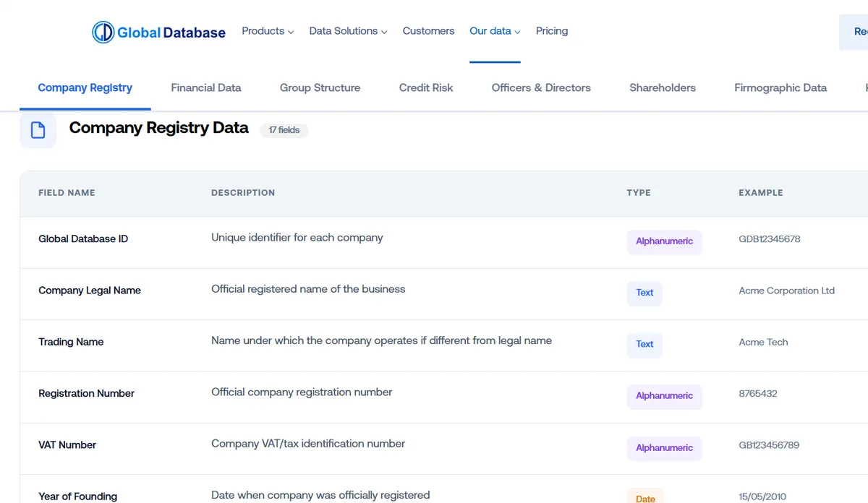Image resolution: width=868 pixels, height=503 pixels.
Task: Click the Company Registry Data heading
Action: (x=158, y=129)
